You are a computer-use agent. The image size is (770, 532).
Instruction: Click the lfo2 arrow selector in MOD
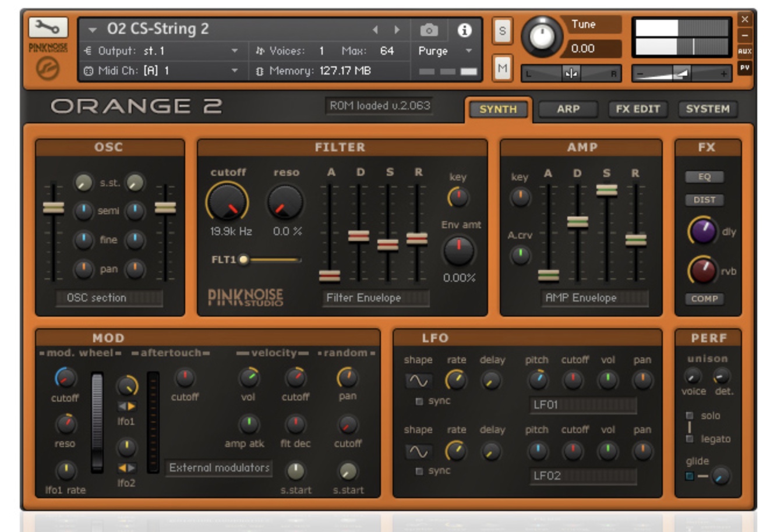126,468
